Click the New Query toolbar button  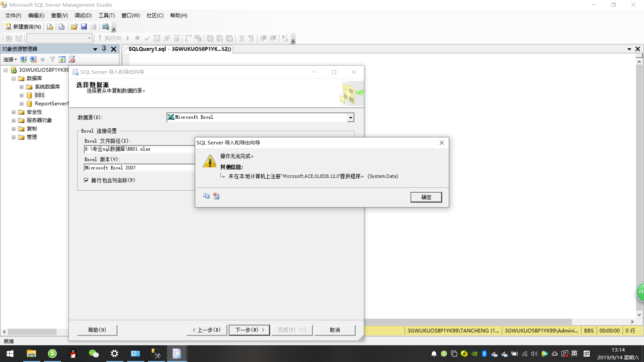point(23,27)
